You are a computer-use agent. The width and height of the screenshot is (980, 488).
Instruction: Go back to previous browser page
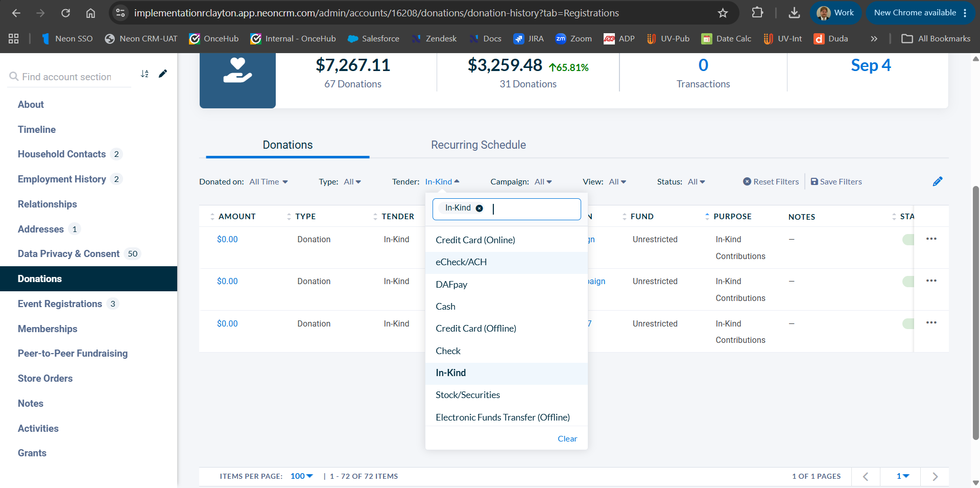16,13
